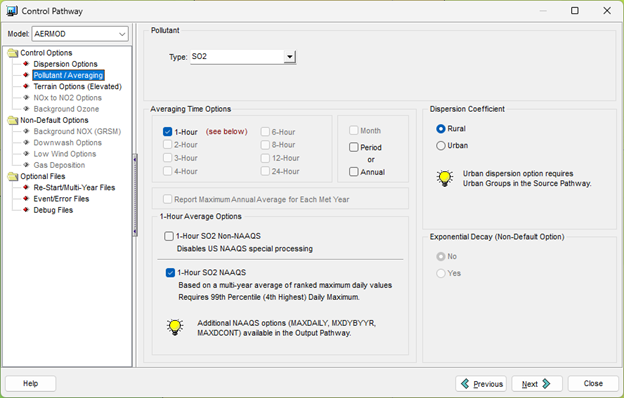Go to the Next pathway page
The image size is (624, 398).
[536, 384]
